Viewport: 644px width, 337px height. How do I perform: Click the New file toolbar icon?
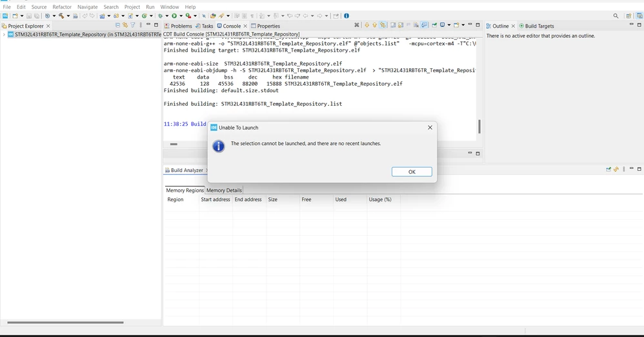(x=15, y=16)
